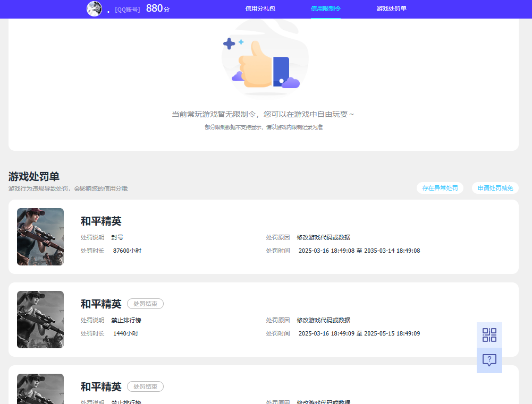Screen dimensions: 532x404
Task: Click the 申请处罚减免 button
Action: point(495,188)
